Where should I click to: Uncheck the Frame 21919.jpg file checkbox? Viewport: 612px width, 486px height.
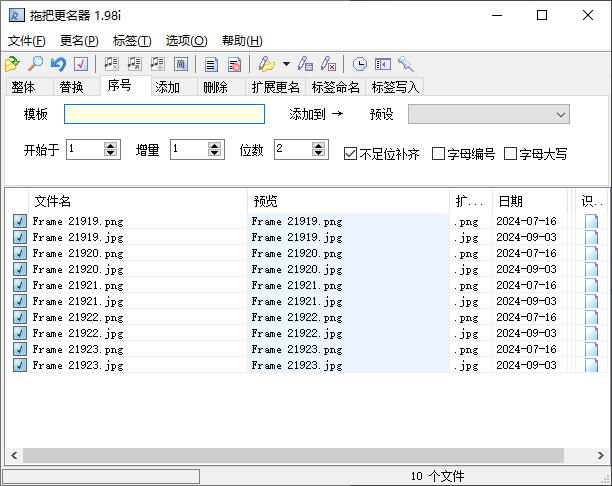coord(20,237)
